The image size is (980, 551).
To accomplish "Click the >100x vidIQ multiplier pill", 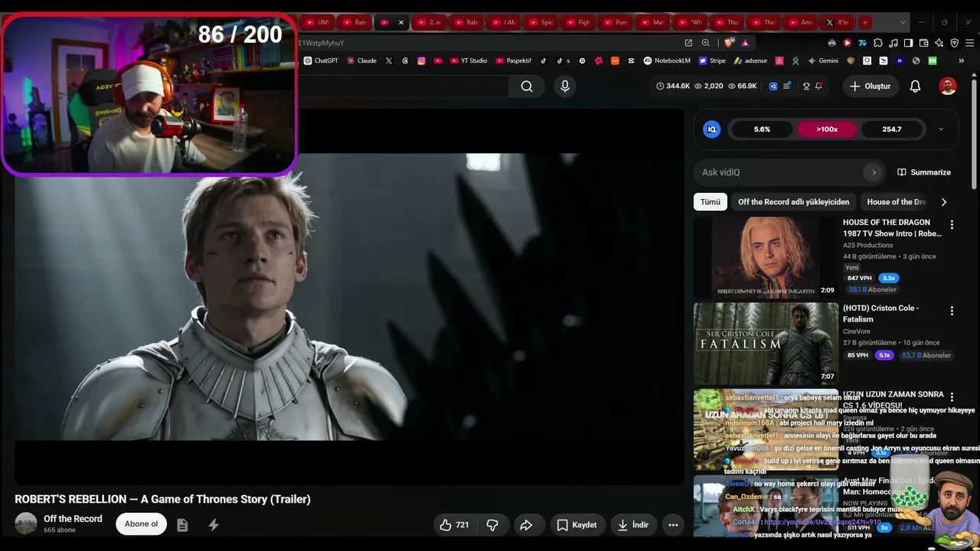I will pos(827,129).
